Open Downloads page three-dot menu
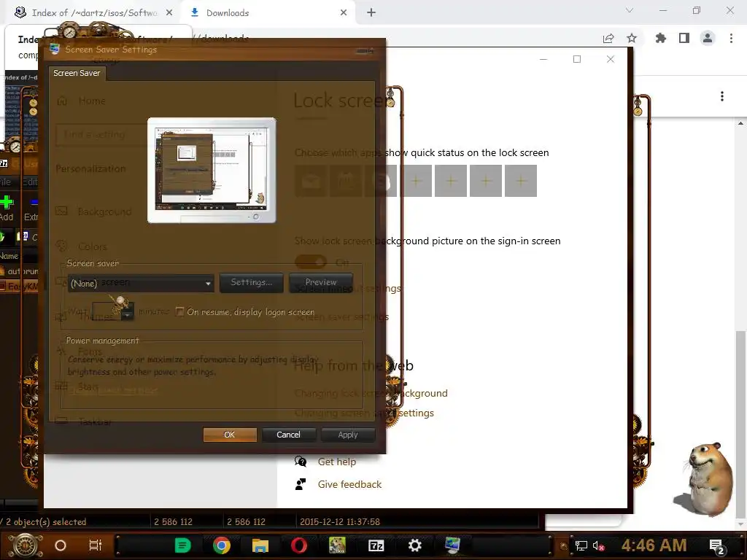 click(722, 96)
